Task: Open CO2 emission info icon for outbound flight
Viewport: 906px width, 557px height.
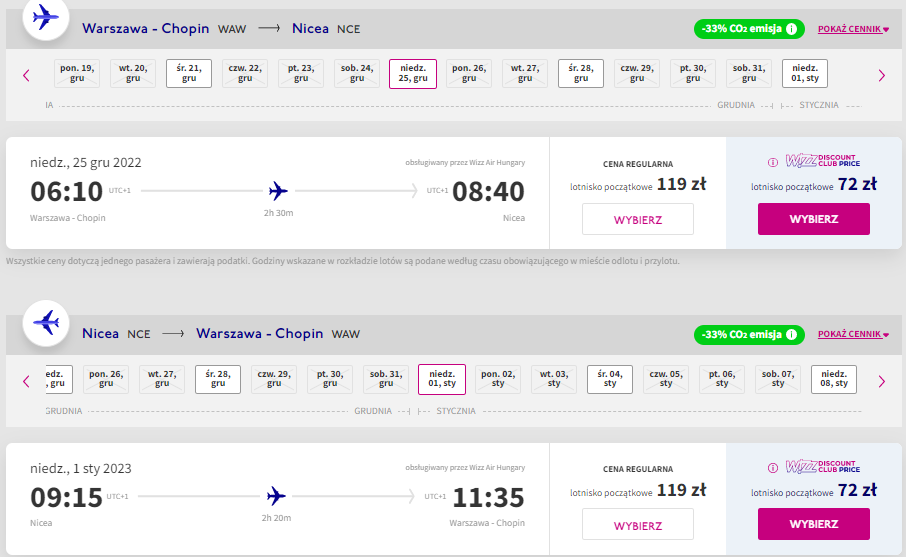Action: 792,28
